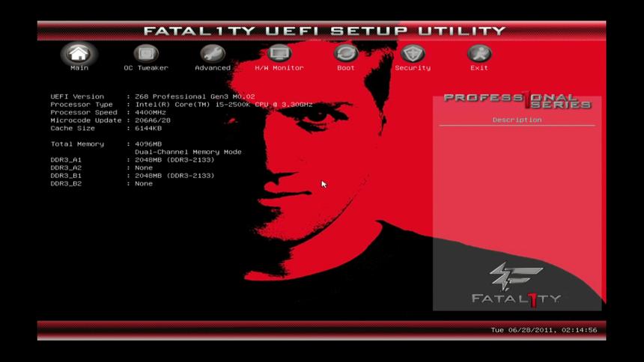Select the Exit tab label
The width and height of the screenshot is (644, 362).
[479, 68]
